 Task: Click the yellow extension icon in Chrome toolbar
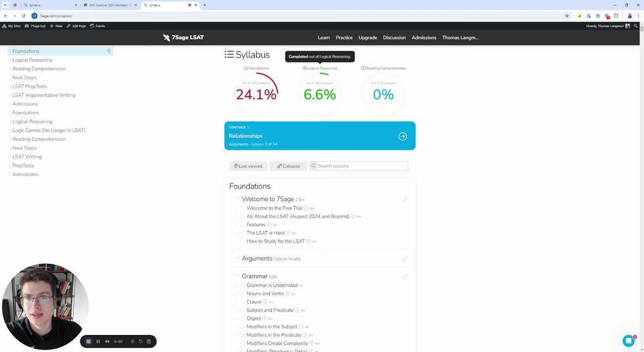click(x=579, y=16)
